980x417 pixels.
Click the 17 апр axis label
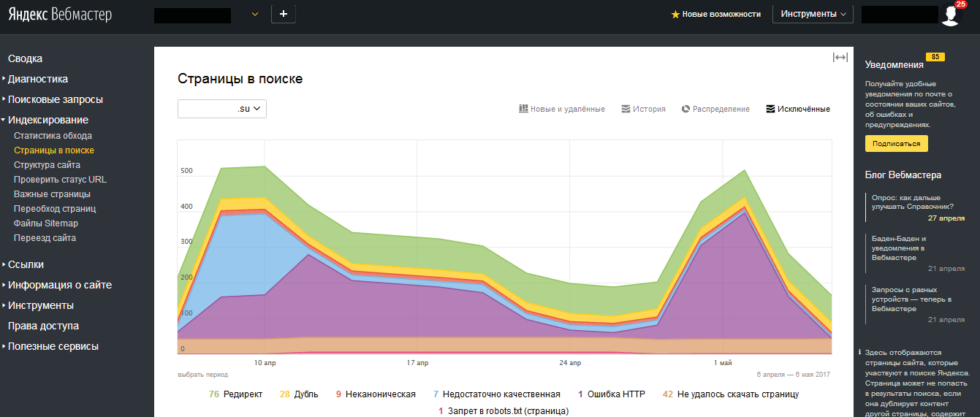click(417, 362)
